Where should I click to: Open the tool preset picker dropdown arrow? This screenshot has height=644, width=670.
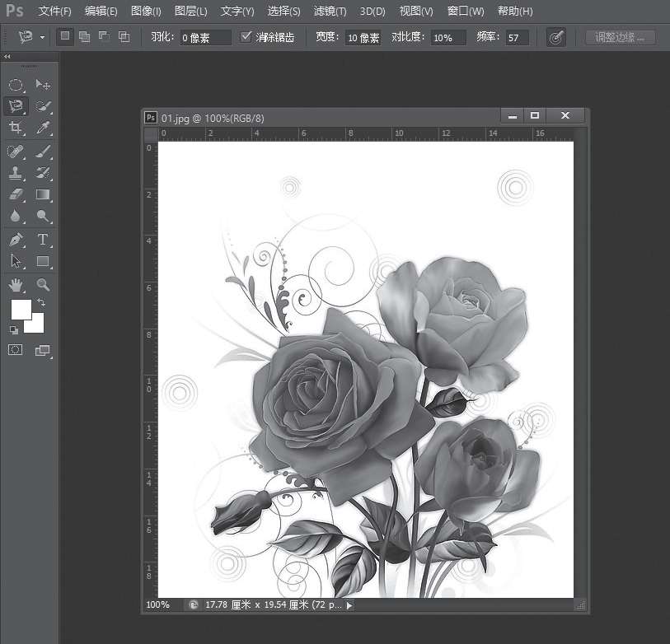point(42,38)
